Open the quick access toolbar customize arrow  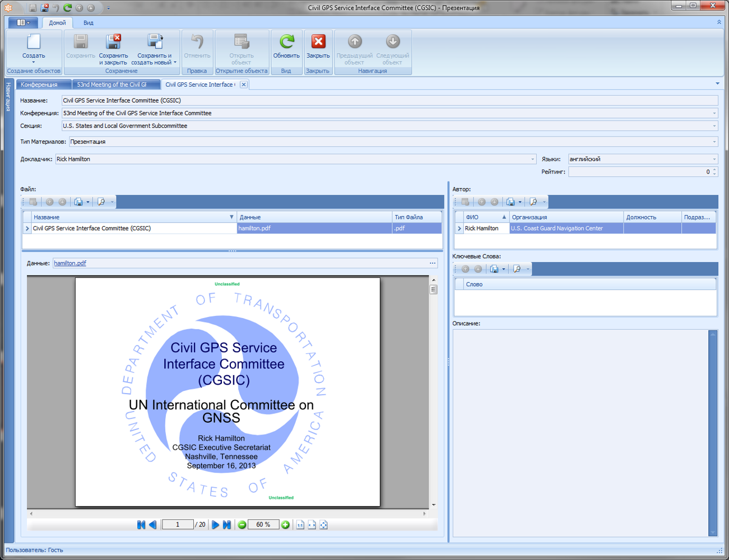pyautogui.click(x=109, y=8)
